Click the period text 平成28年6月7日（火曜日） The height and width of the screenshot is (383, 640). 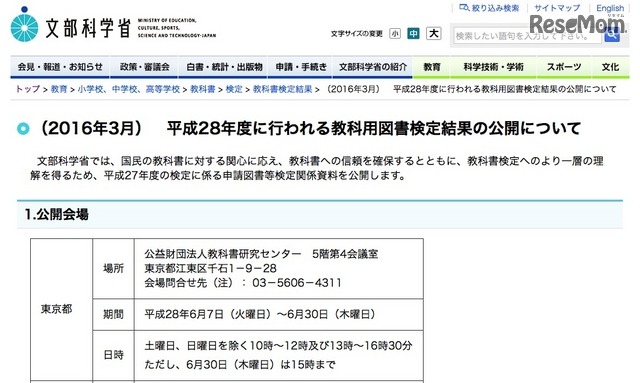click(208, 314)
